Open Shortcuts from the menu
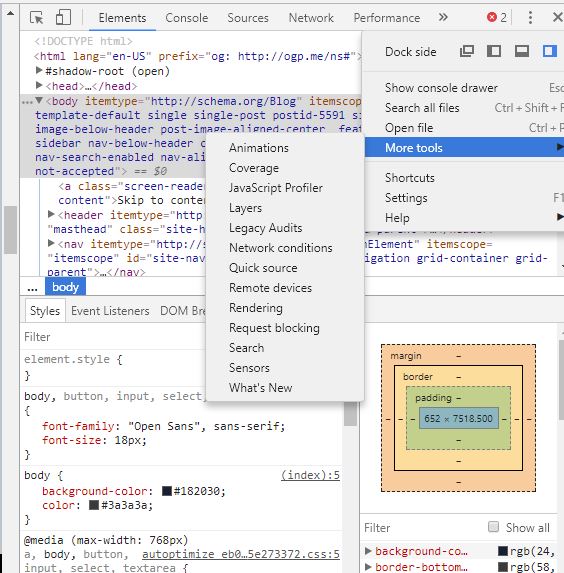The image size is (564, 573). pos(464,178)
